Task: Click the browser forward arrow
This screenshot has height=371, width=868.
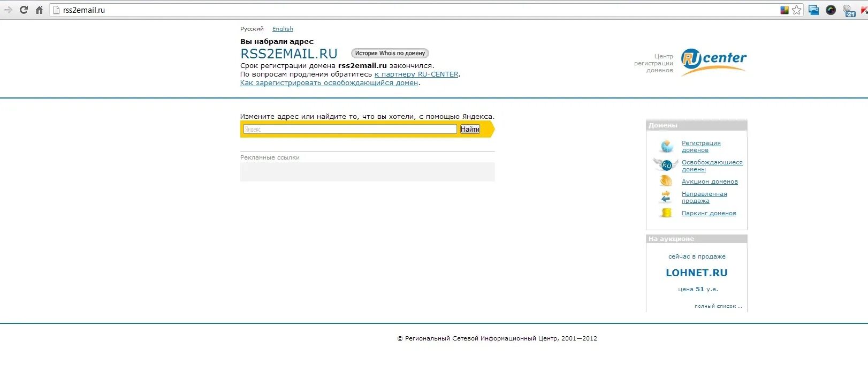Action: [8, 10]
